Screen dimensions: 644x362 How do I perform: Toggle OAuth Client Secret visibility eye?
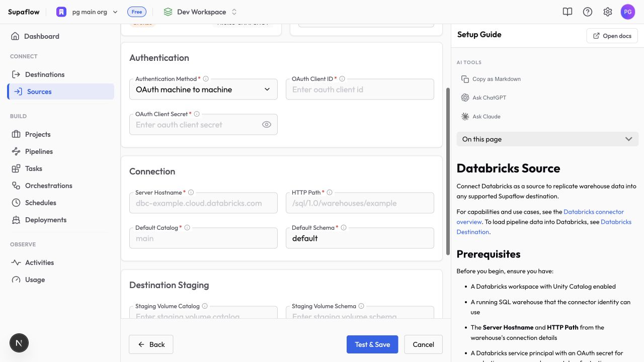coord(267,125)
